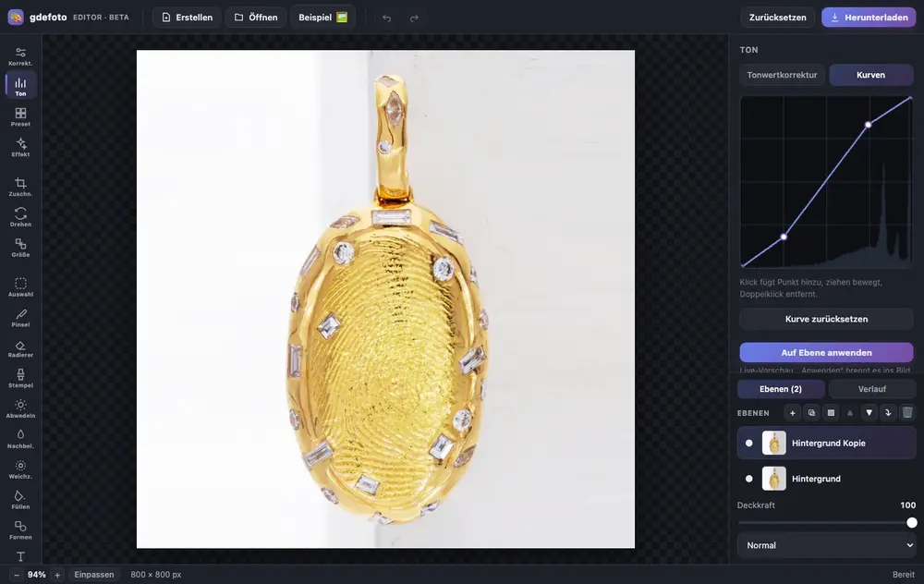Pick the Radierer eraser tool
This screenshot has height=584, width=924.
20,347
